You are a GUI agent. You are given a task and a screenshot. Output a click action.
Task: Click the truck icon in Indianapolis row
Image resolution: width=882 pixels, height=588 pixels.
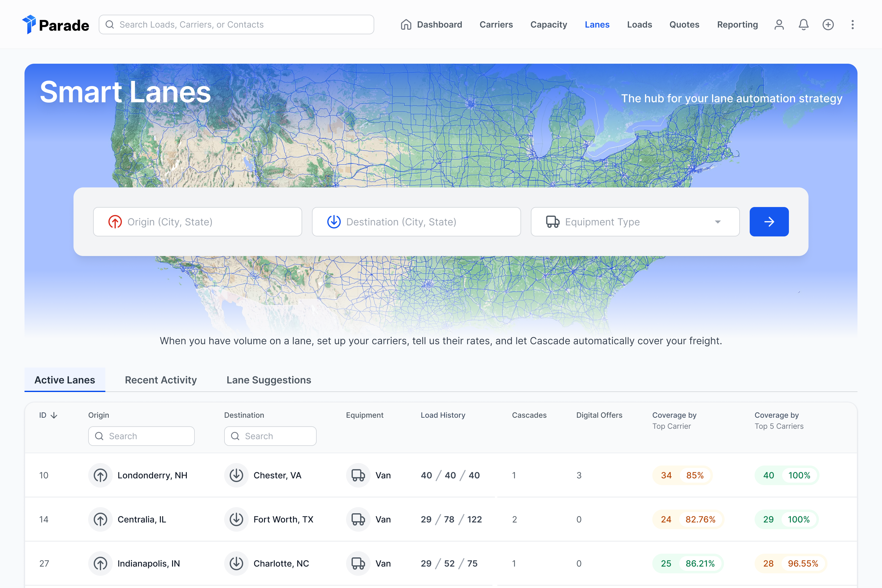[358, 563]
